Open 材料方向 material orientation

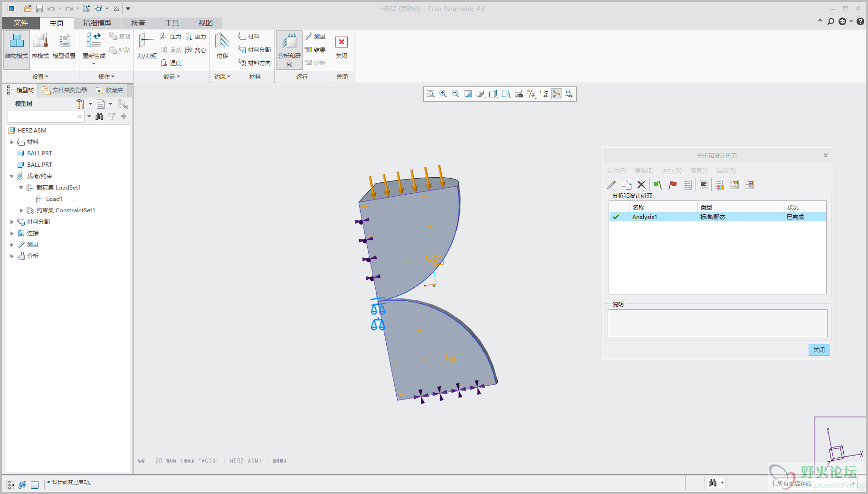click(x=255, y=63)
